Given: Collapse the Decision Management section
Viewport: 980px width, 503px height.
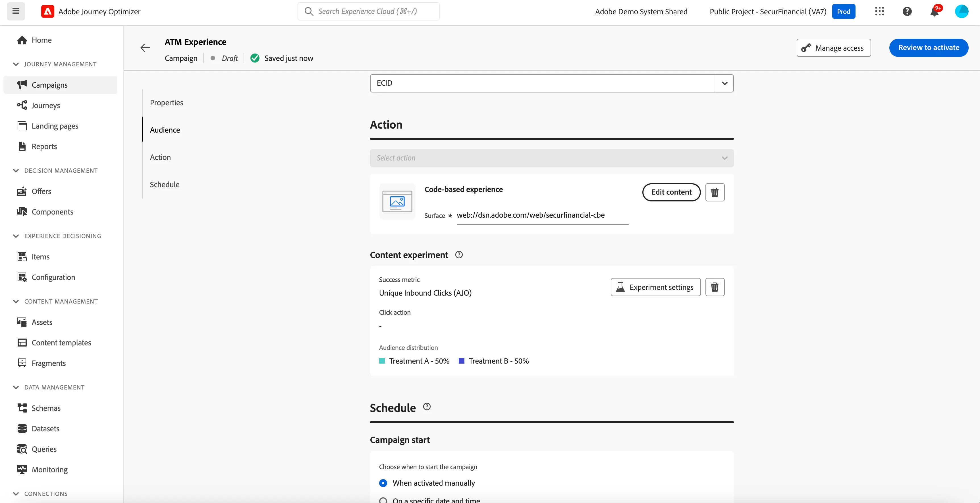Looking at the screenshot, I should point(16,171).
